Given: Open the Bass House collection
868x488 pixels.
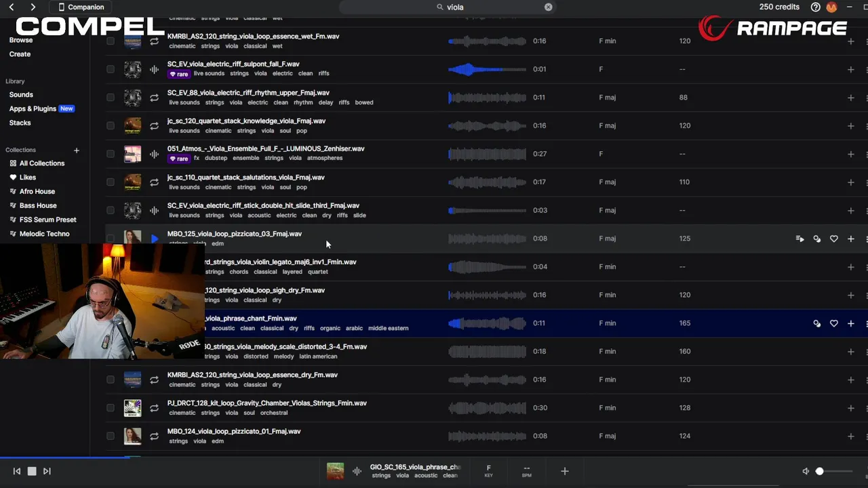Looking at the screenshot, I should pyautogui.click(x=33, y=205).
